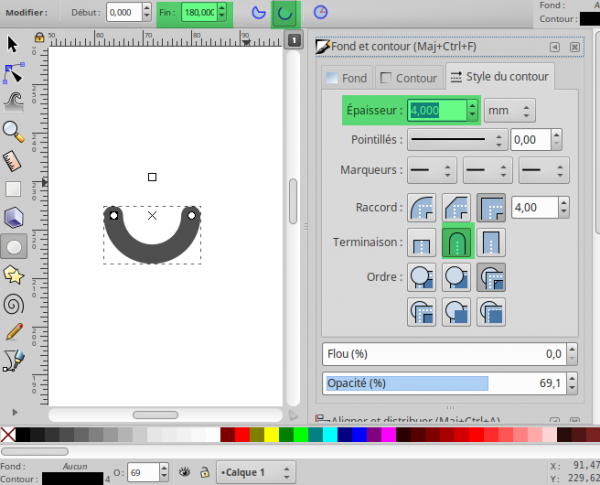This screenshot has height=485, width=600.
Task: Switch to the Contour tab
Action: (409, 78)
